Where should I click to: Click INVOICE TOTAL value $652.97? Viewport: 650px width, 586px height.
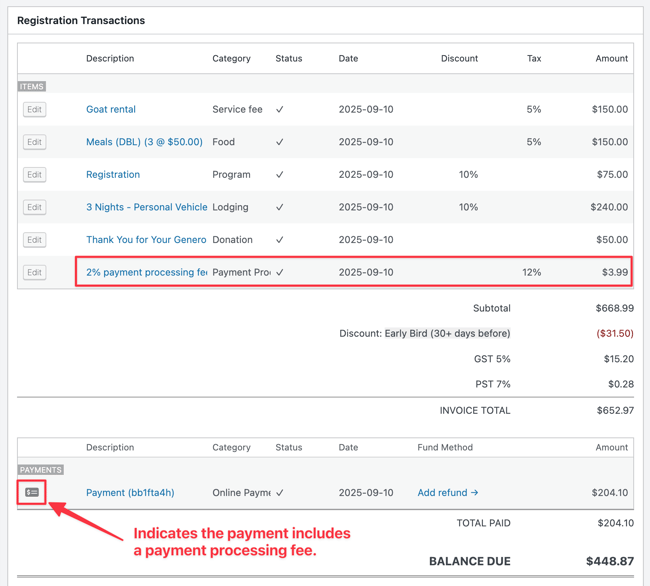pos(615,411)
